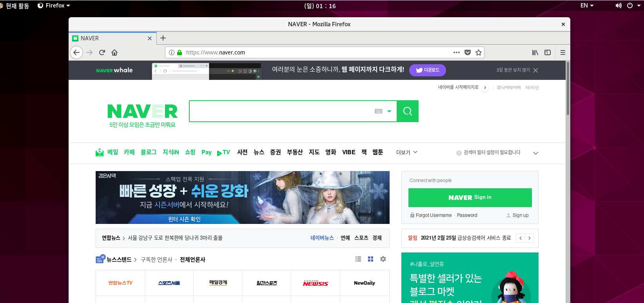The image size is (644, 303).
Task: Open the 지도 maps link
Action: [314, 152]
